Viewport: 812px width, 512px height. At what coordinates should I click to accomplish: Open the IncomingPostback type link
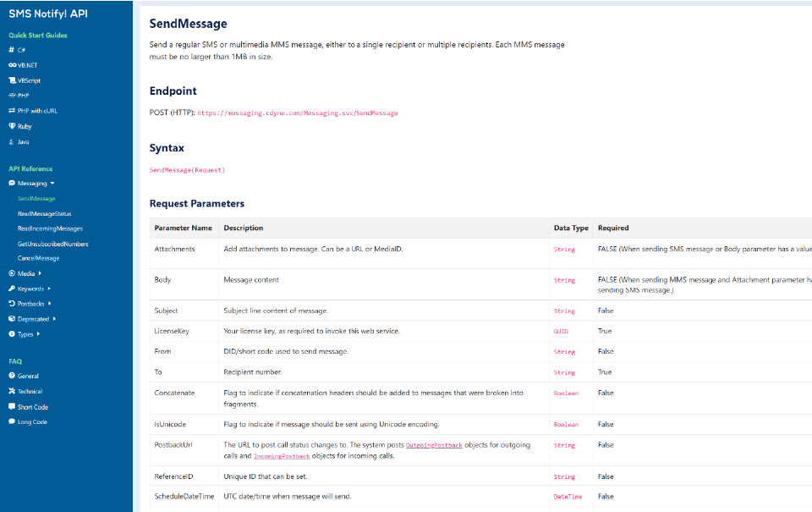pyautogui.click(x=282, y=456)
